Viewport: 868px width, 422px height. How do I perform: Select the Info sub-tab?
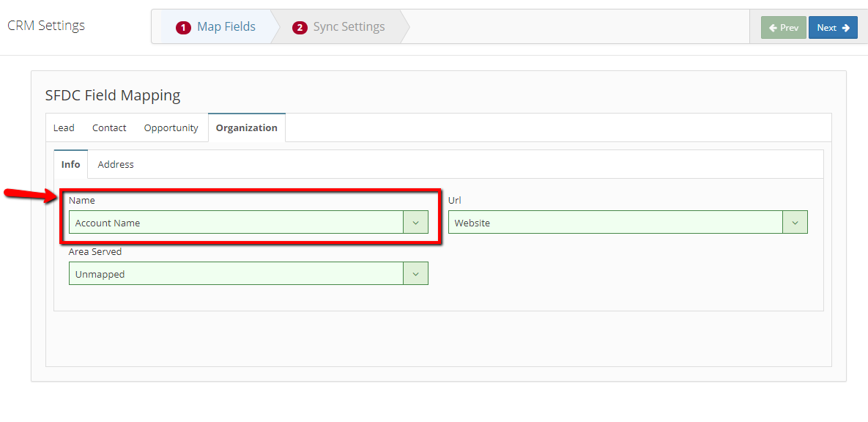pos(71,165)
